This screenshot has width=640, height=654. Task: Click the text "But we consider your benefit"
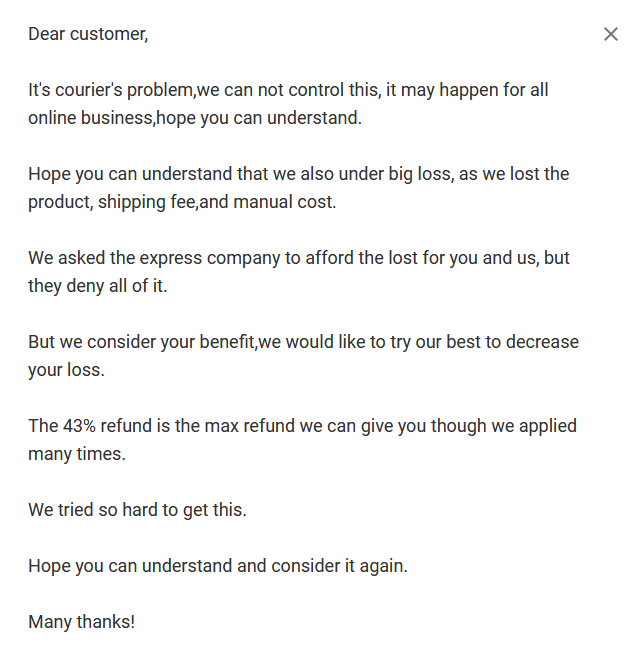click(x=142, y=342)
